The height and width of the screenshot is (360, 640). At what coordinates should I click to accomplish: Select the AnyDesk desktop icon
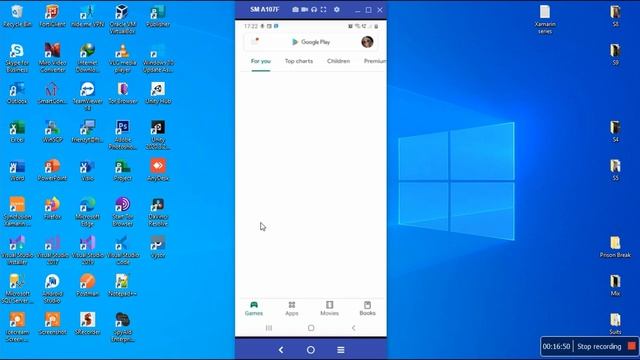[158, 170]
